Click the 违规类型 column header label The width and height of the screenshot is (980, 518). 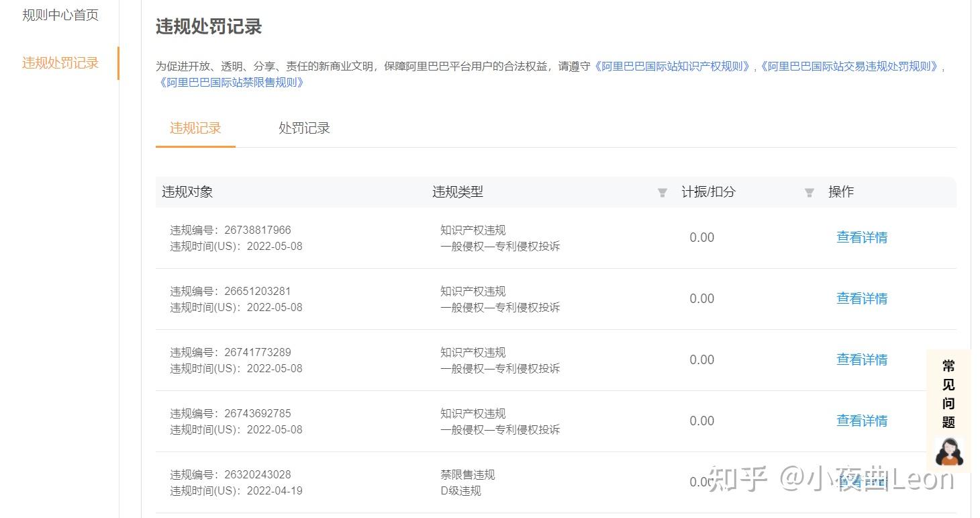457,191
